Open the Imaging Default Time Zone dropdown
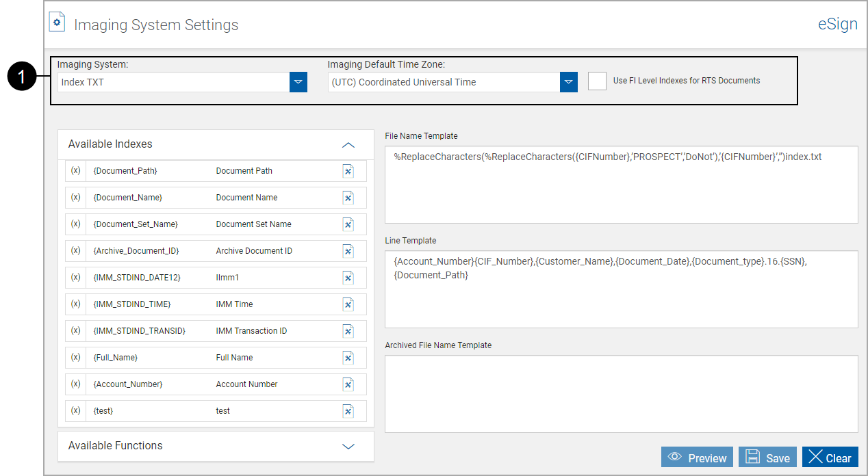 pyautogui.click(x=568, y=81)
